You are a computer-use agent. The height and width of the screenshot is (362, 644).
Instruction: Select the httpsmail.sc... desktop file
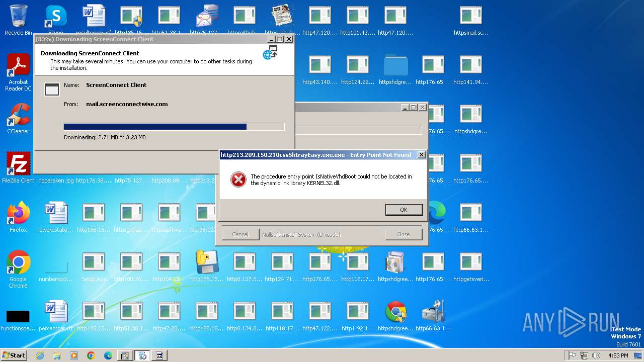(471, 20)
